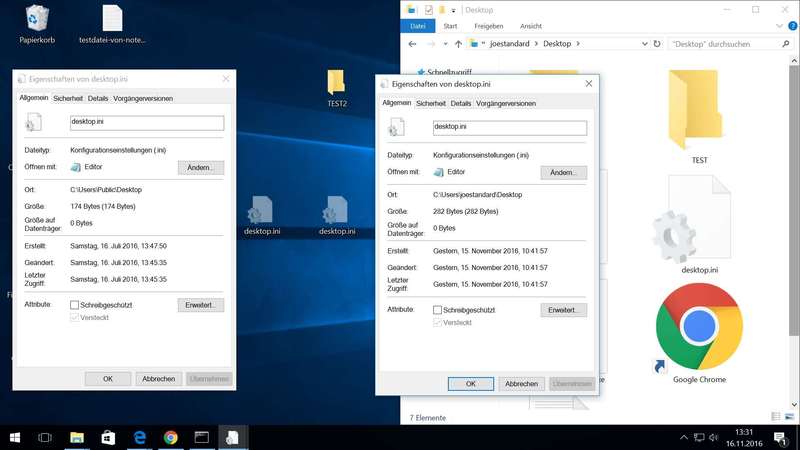Check Schreibgeschützt in left properties dialog
The image size is (800, 450).
pyautogui.click(x=75, y=305)
